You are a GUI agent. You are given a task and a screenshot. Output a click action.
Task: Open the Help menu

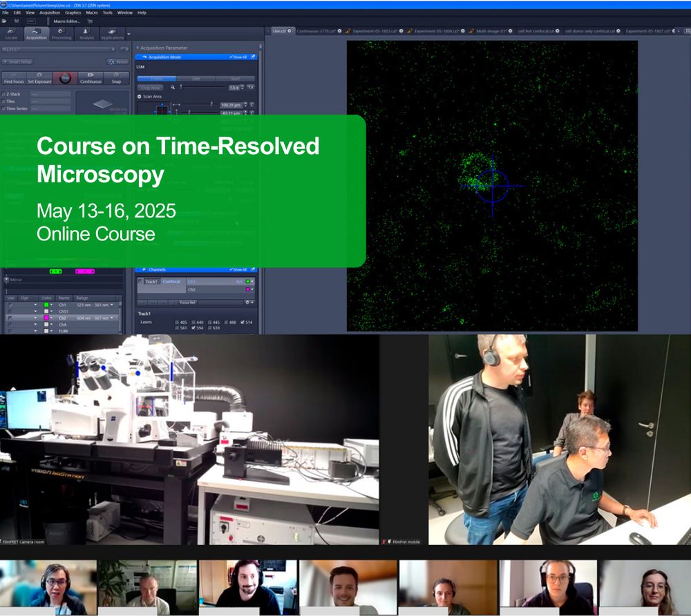point(142,12)
